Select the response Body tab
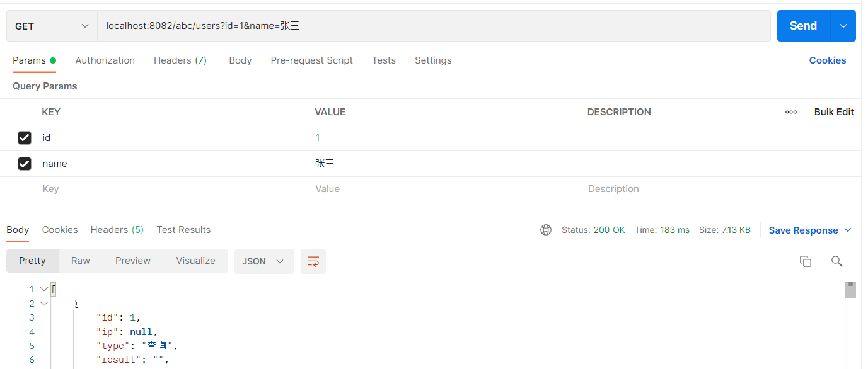 18,230
